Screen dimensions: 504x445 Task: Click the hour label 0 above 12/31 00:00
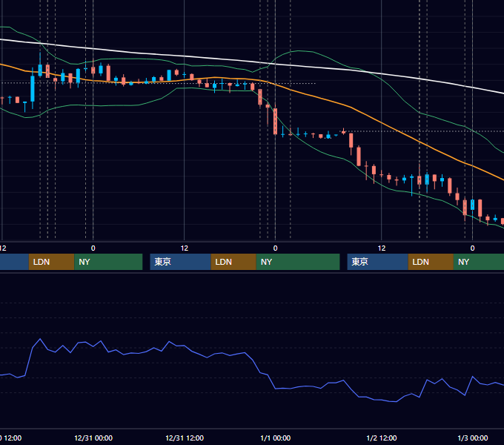pos(93,248)
